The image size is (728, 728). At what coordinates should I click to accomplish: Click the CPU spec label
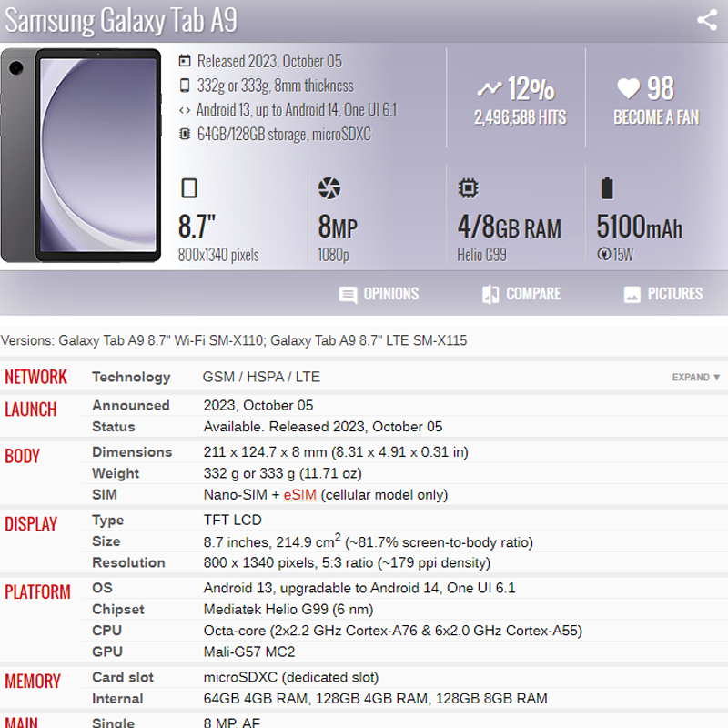[106, 631]
